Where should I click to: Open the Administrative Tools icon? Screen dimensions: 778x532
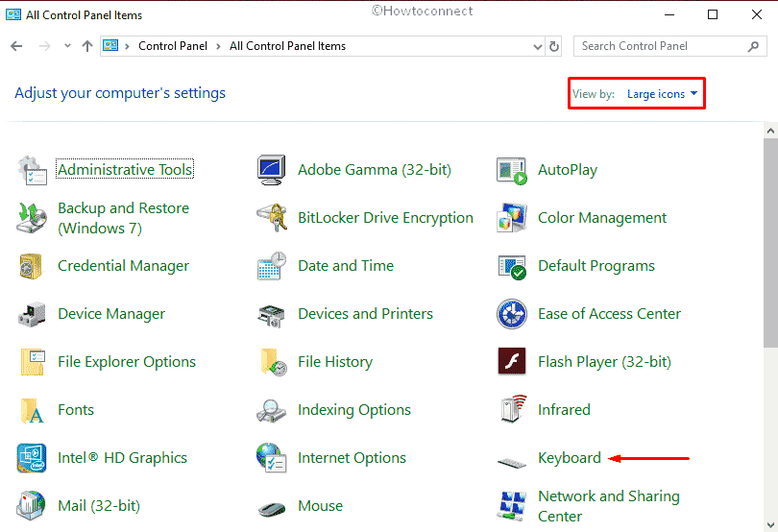click(33, 170)
